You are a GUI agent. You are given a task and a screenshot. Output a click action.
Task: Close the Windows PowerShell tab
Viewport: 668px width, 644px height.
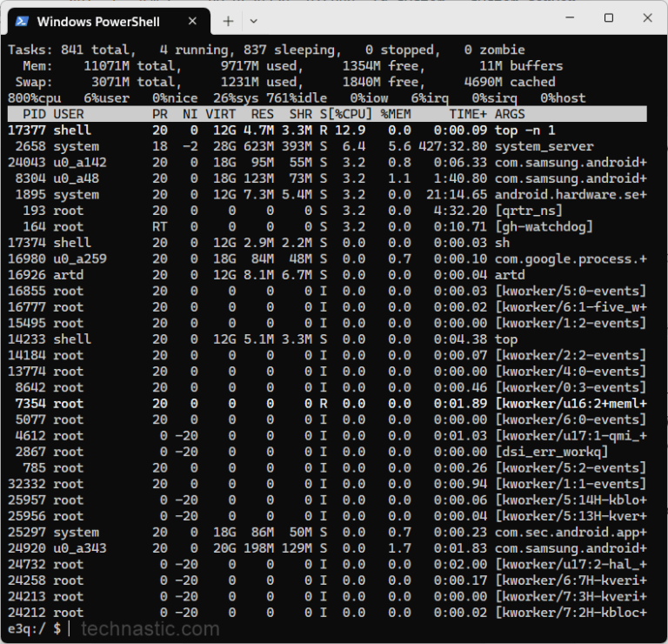click(192, 21)
